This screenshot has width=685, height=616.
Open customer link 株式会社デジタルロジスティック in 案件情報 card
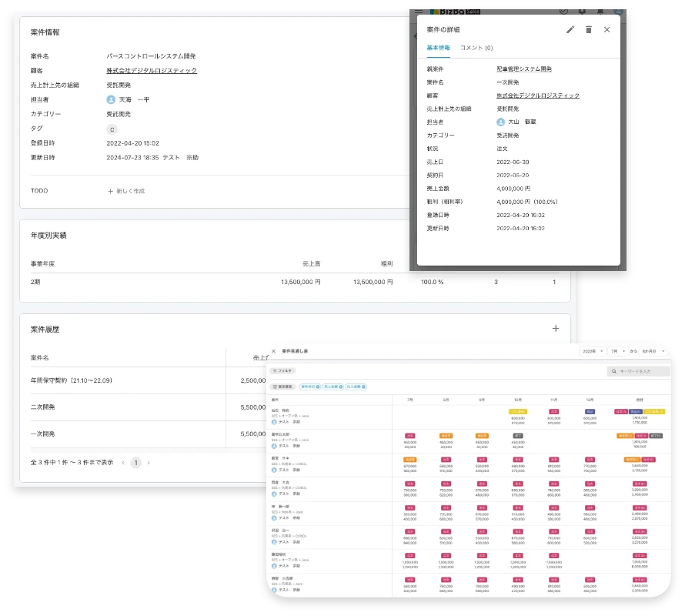[x=152, y=70]
